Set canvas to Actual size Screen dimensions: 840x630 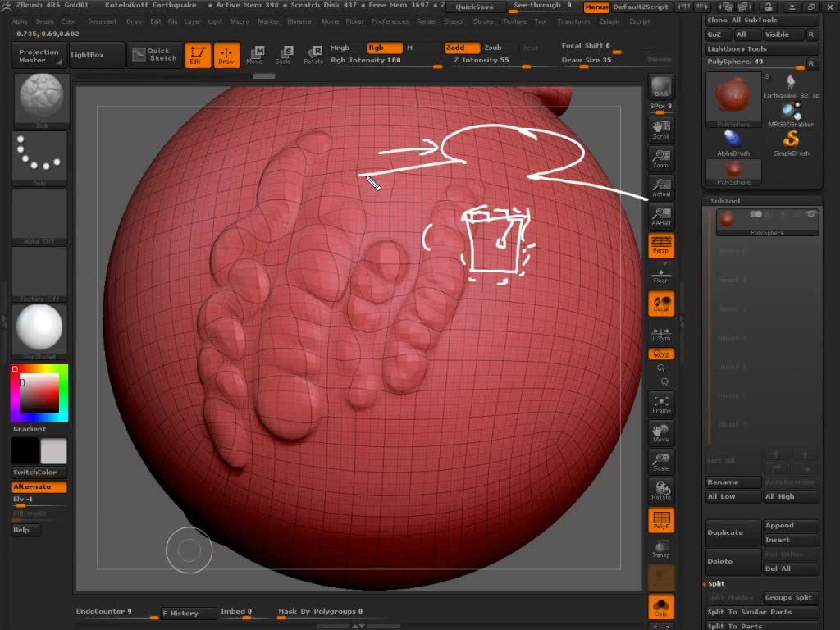tap(660, 188)
